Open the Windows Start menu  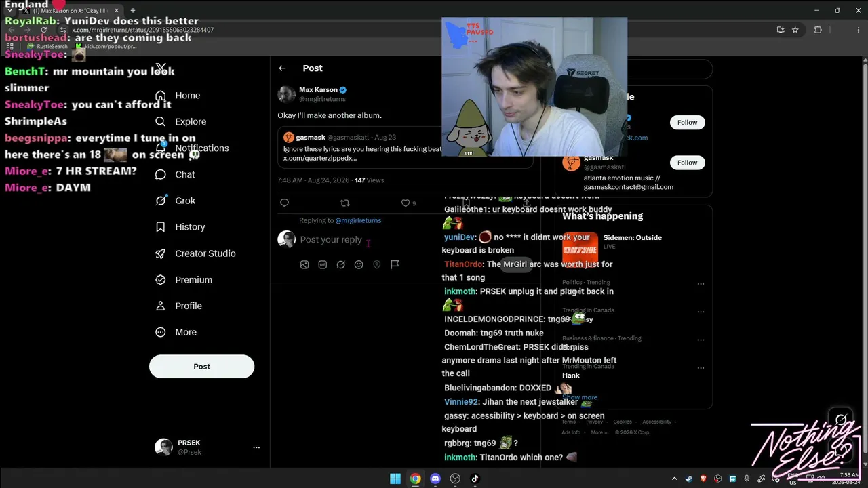pos(395,479)
